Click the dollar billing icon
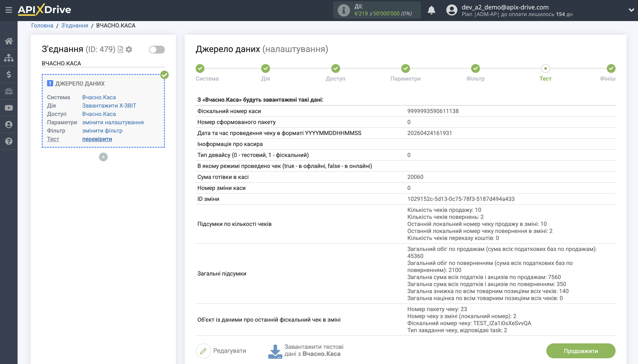Screen dimensions: 638x364 [9, 74]
